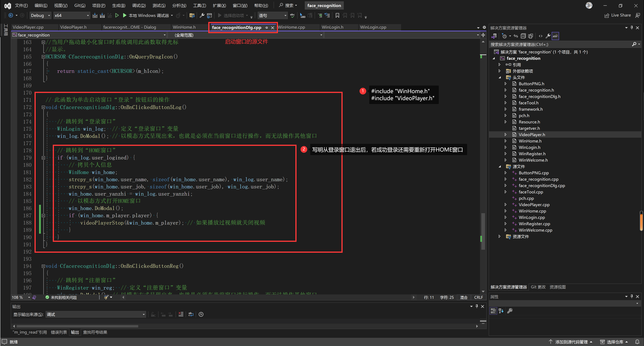The height and width of the screenshot is (346, 644).
Task: Toggle preview selected items button in Solution Explorer
Action: (555, 36)
